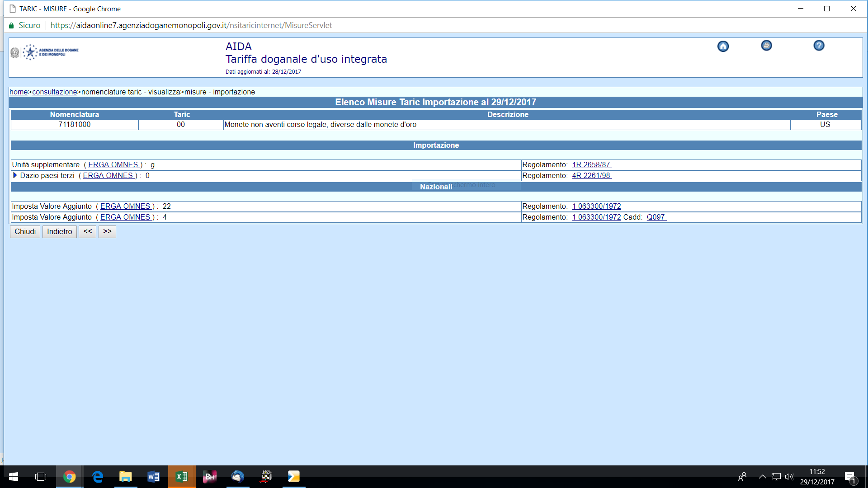Click the '>>' next button
The image size is (868, 488).
coord(107,231)
